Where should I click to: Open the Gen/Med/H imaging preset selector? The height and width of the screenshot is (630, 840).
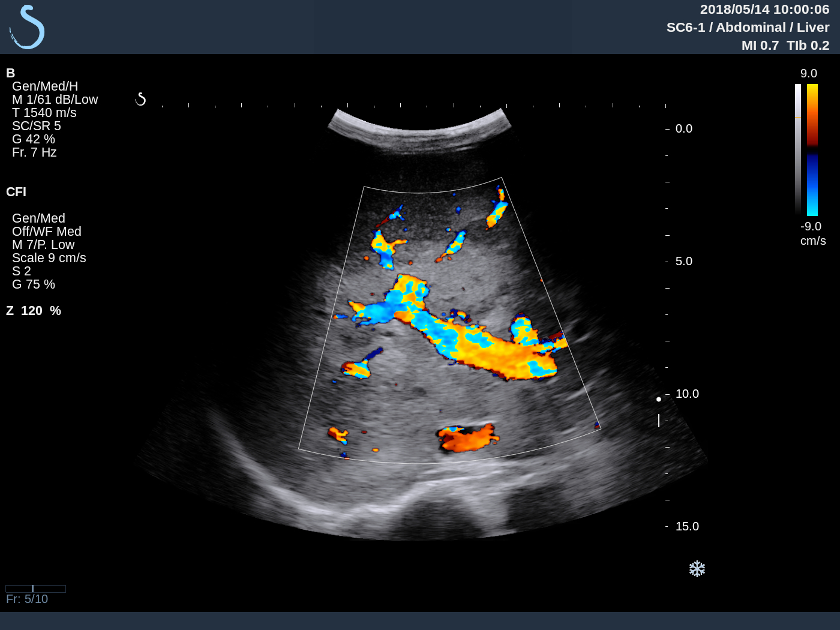(x=44, y=86)
